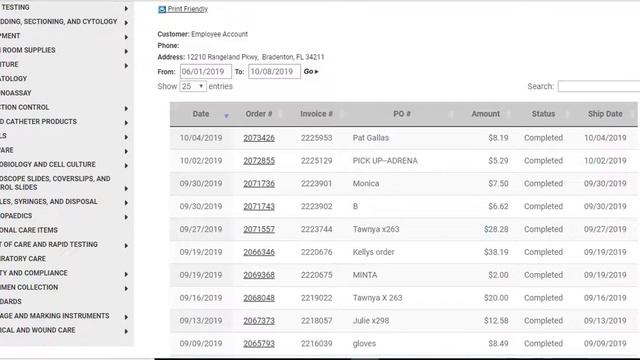Screen dimensions: 640x360
Task: Open the Immunoassay category
Action: click(x=16, y=93)
